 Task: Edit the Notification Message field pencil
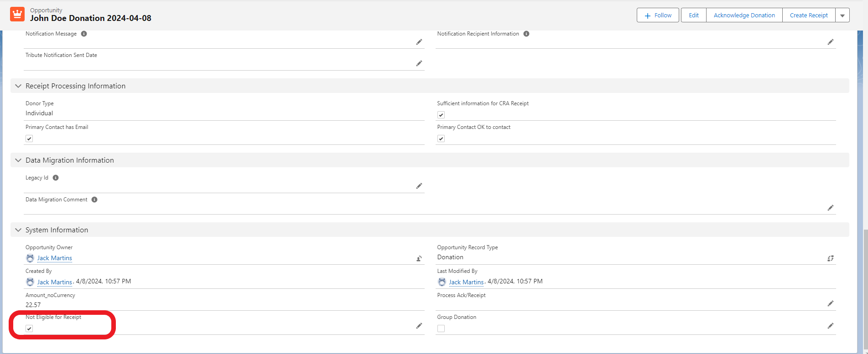click(x=419, y=42)
